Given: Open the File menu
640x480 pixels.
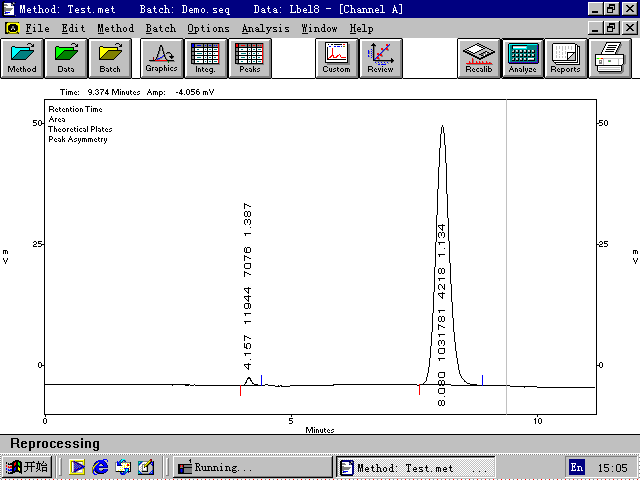Looking at the screenshot, I should pyautogui.click(x=37, y=29).
